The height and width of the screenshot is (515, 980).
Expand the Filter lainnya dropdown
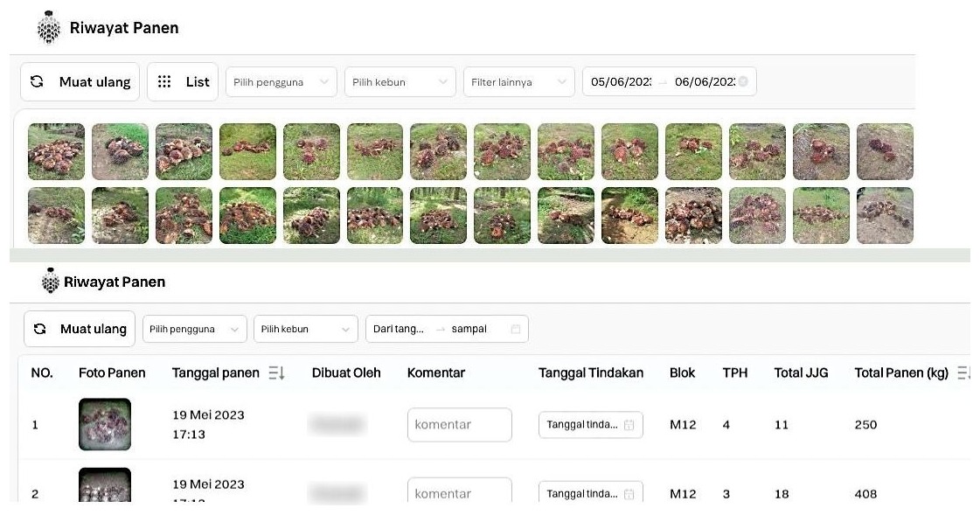pos(518,82)
